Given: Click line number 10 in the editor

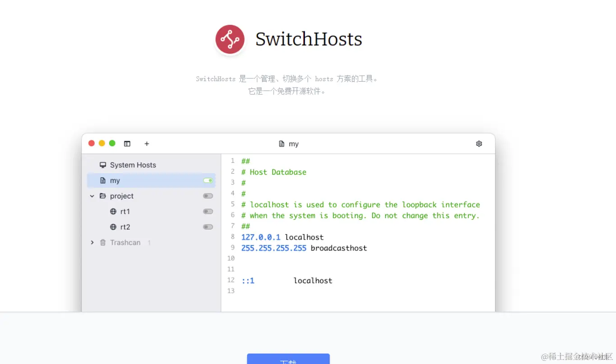Looking at the screenshot, I should tap(231, 258).
